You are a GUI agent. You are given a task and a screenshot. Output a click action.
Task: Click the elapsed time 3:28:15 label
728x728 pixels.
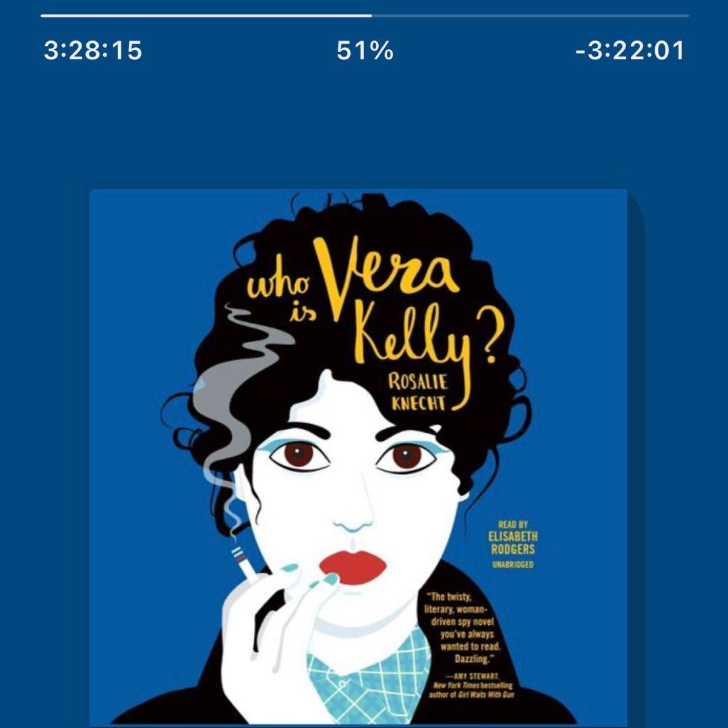[93, 50]
